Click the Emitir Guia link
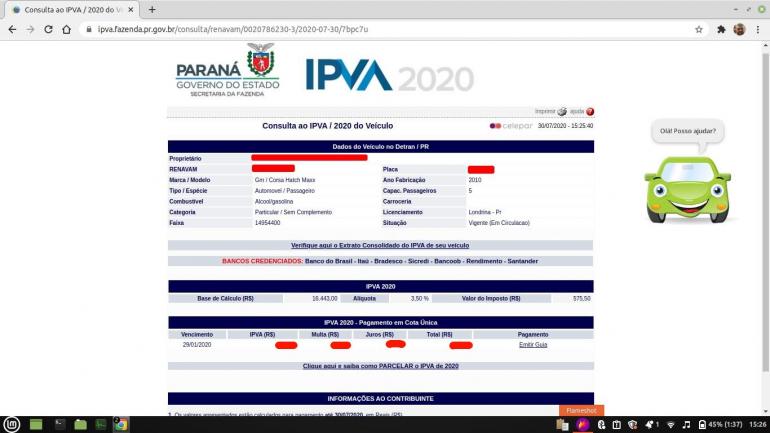770x433 pixels. click(x=533, y=344)
